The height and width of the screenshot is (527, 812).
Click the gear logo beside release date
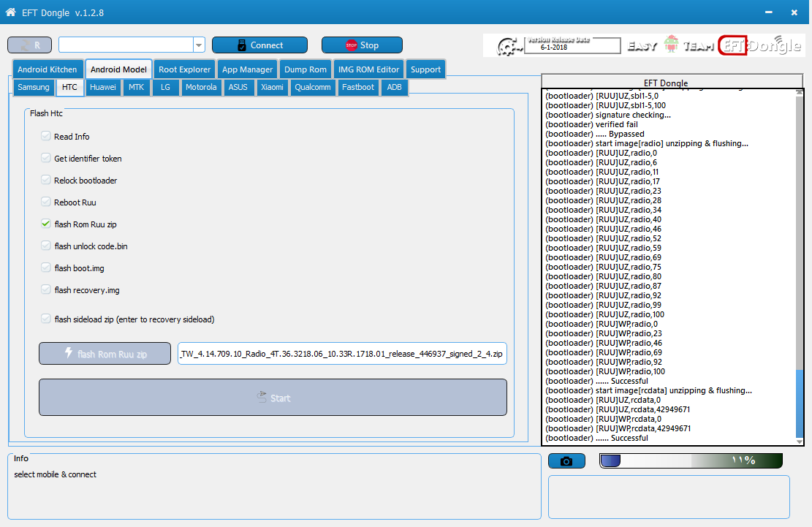(509, 47)
